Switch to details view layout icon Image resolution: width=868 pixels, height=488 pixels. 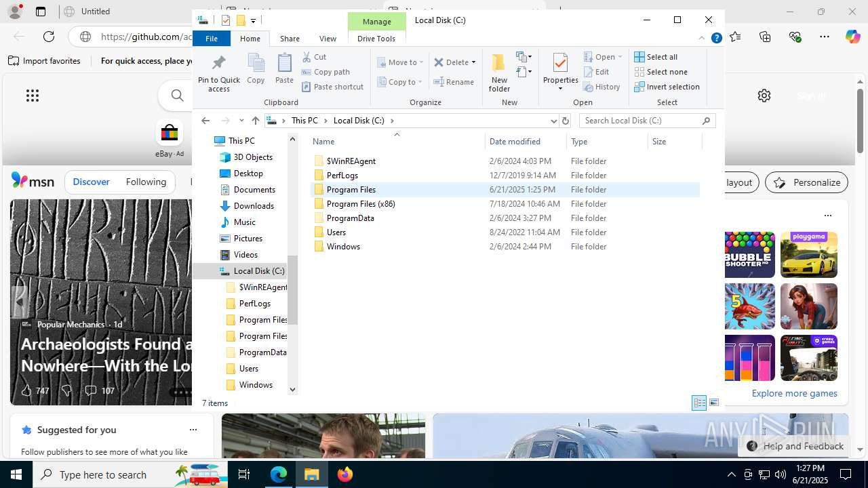coord(699,403)
